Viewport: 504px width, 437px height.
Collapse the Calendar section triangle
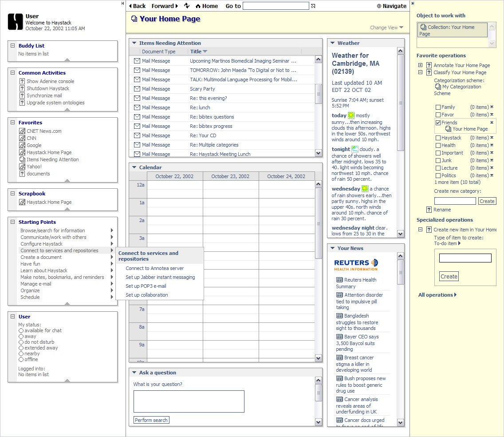pos(134,167)
